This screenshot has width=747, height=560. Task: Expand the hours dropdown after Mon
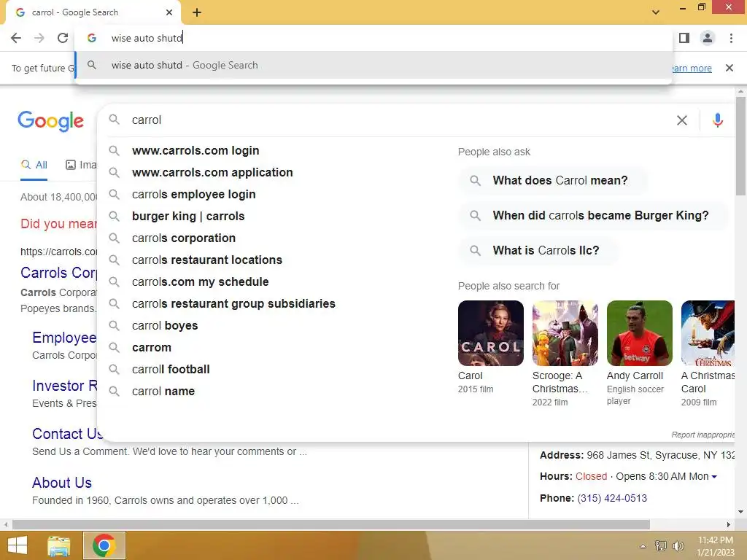(713, 477)
